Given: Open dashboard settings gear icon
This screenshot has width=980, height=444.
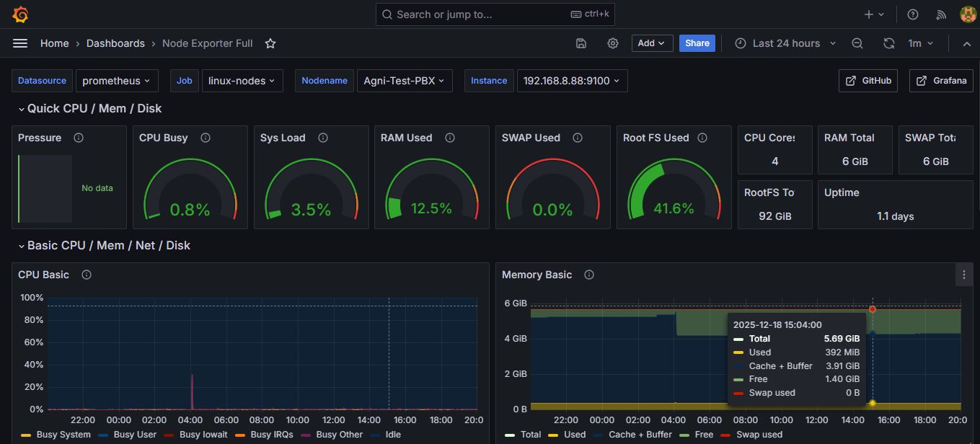Looking at the screenshot, I should 613,43.
